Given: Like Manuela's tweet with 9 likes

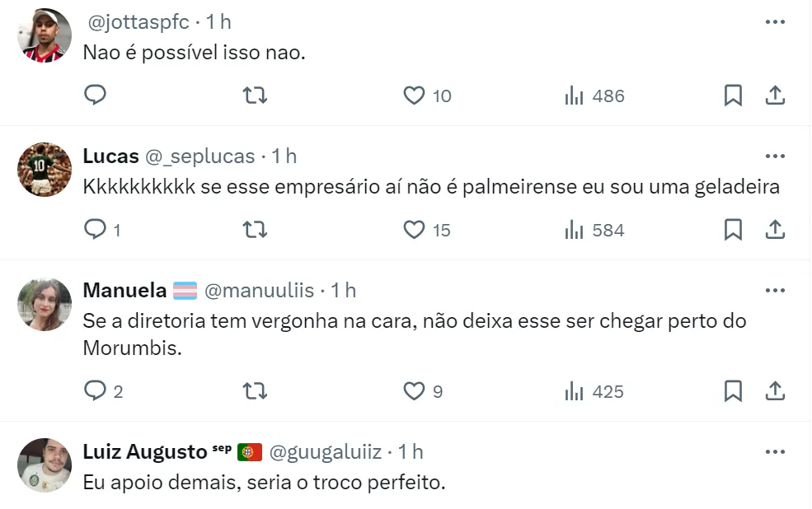Looking at the screenshot, I should pos(414,391).
